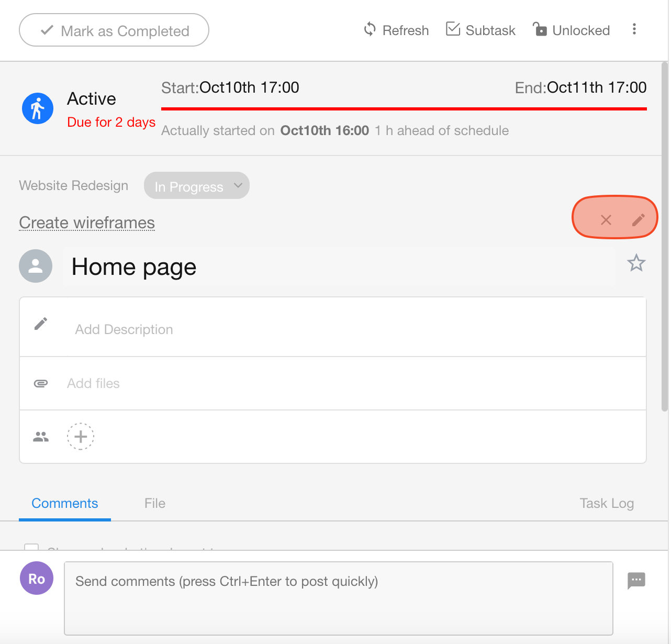Viewport: 671px width, 644px height.
Task: Click the paperclip Add files icon
Action: pos(41,384)
